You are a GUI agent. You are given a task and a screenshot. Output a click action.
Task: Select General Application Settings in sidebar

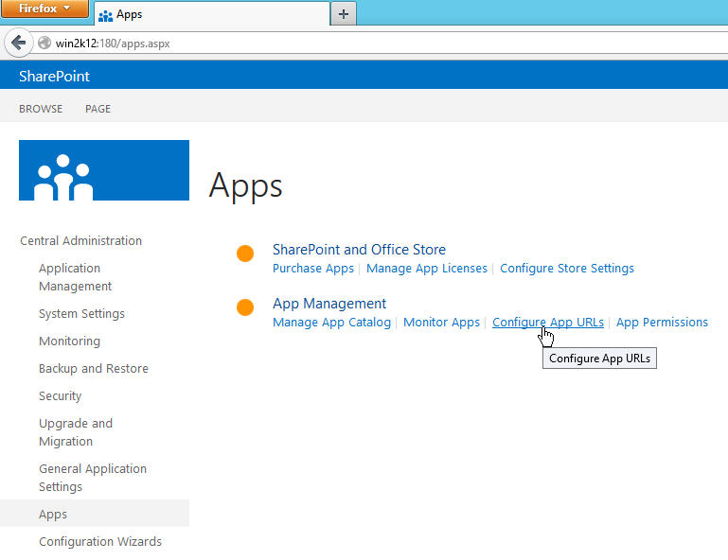pos(93,478)
